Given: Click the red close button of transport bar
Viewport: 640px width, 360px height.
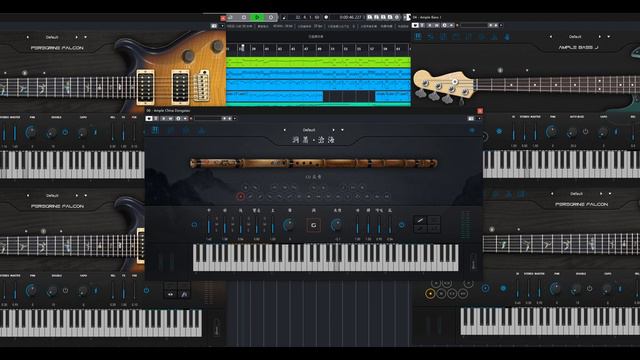Looking at the screenshot, I should click(x=223, y=18).
